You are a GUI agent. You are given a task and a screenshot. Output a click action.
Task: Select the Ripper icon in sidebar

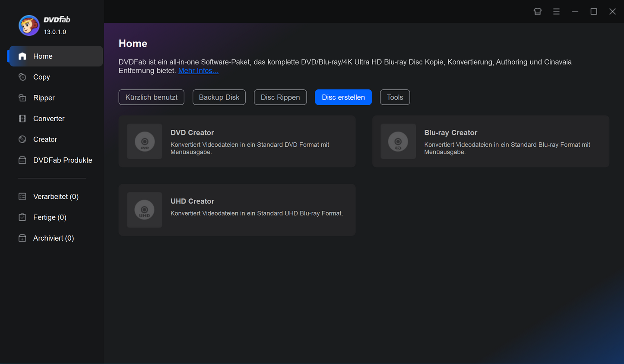pyautogui.click(x=22, y=98)
